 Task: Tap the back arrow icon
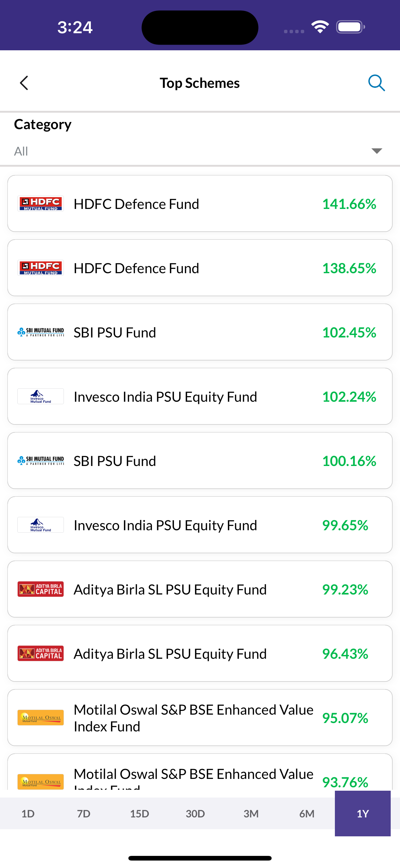(24, 83)
